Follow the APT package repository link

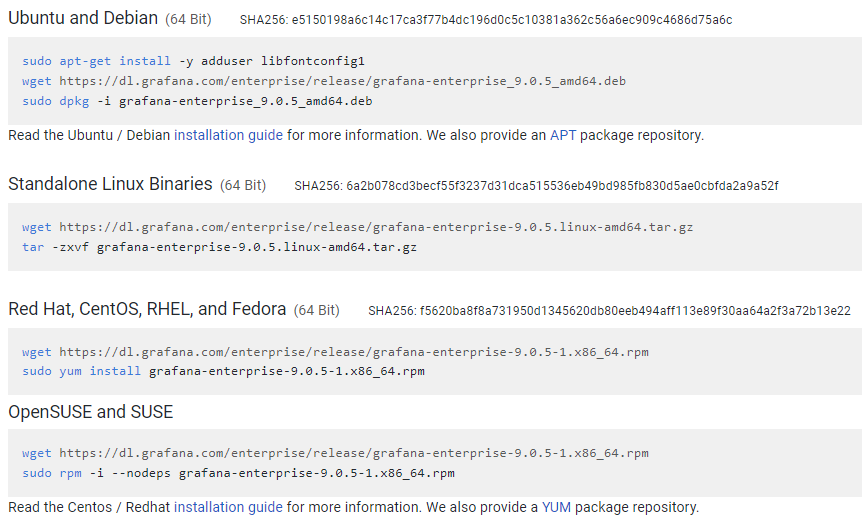563,135
